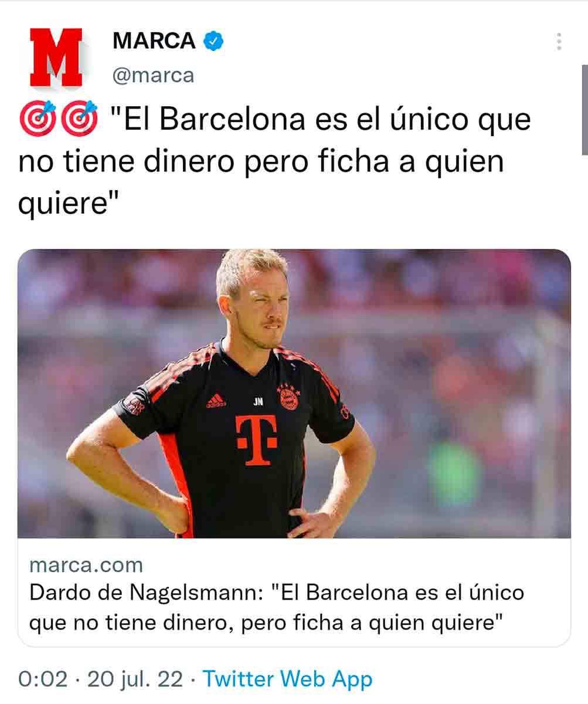The image size is (588, 704).
Task: Click the blue verified badge next to MARCA
Action: pyautogui.click(x=213, y=41)
